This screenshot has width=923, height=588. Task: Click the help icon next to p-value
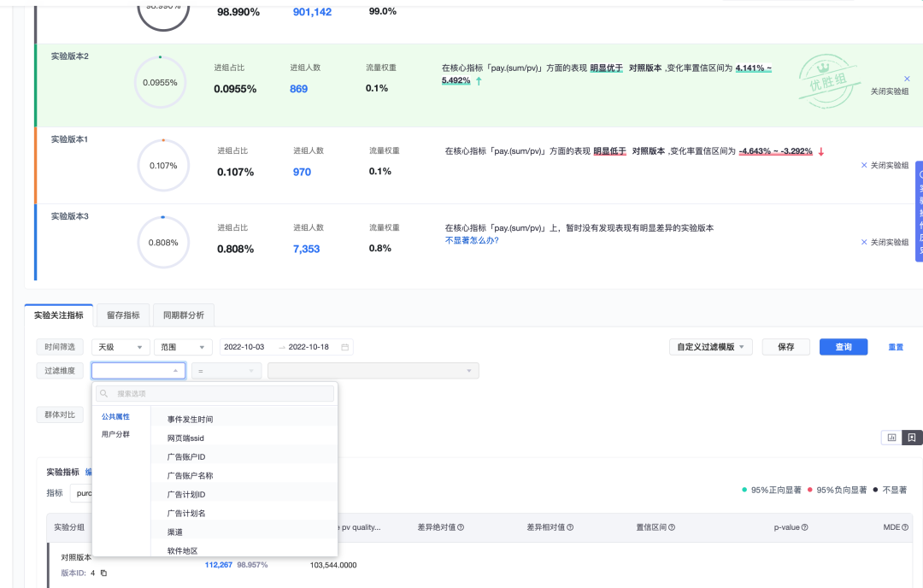point(804,527)
